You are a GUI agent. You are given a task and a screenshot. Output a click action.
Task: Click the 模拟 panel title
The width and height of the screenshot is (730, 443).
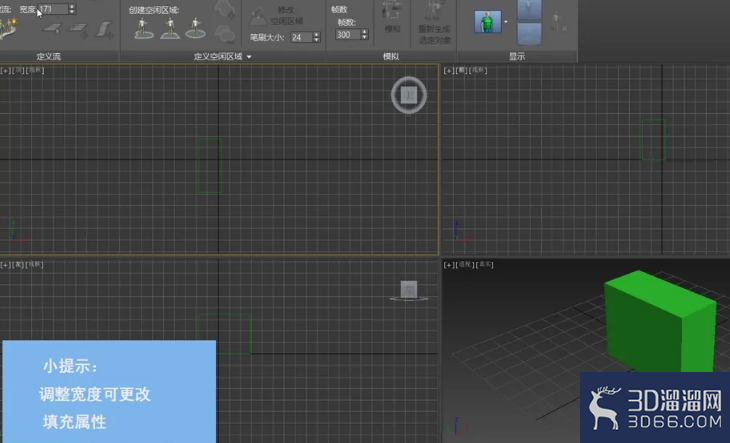tap(391, 57)
